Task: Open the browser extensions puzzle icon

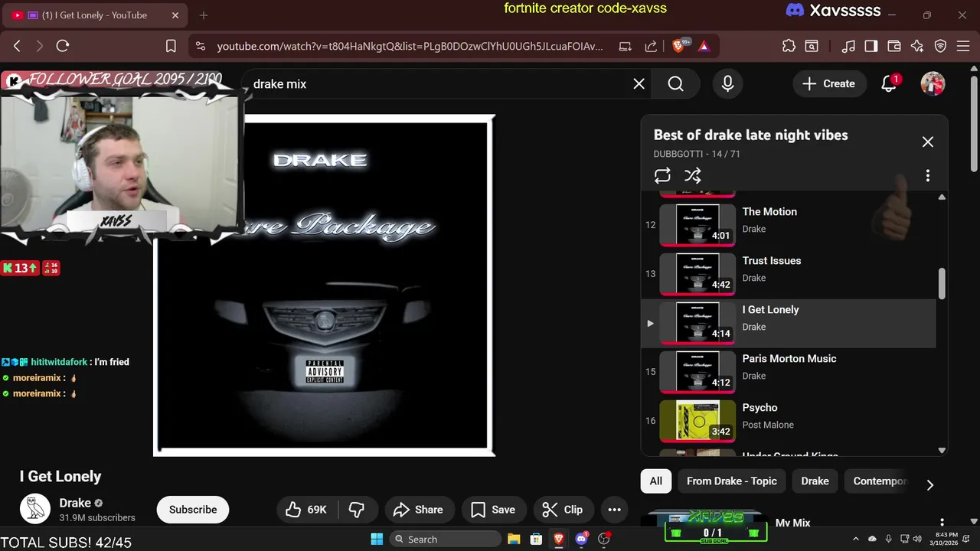Action: pos(789,46)
